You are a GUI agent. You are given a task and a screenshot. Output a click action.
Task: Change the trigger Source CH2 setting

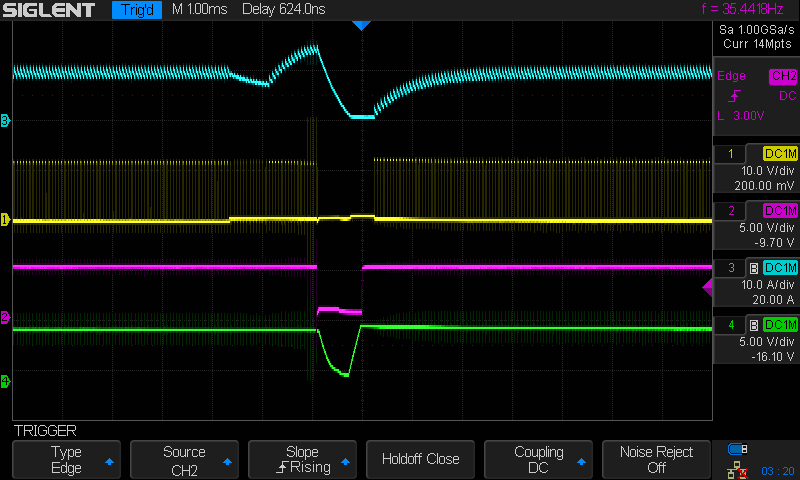[184, 460]
